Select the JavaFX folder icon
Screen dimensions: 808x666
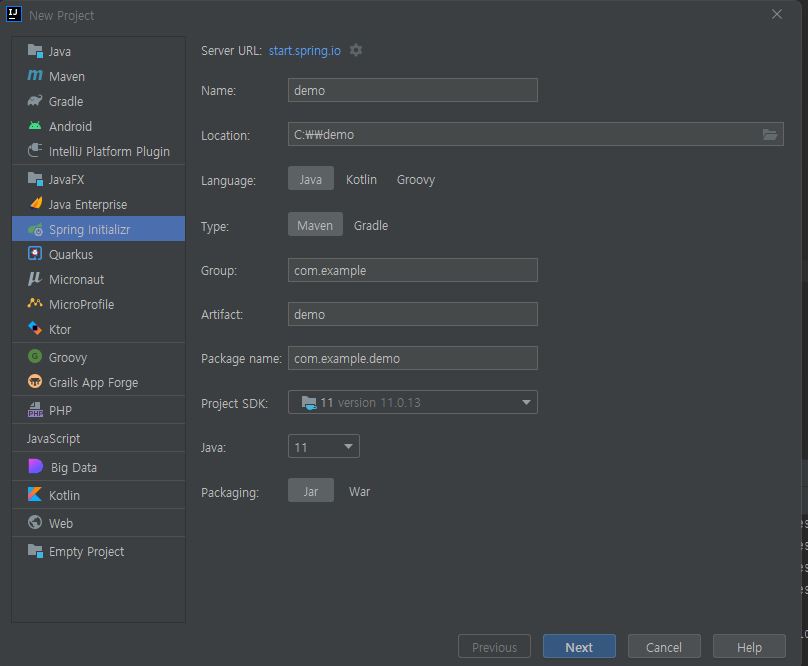pyautogui.click(x=35, y=179)
